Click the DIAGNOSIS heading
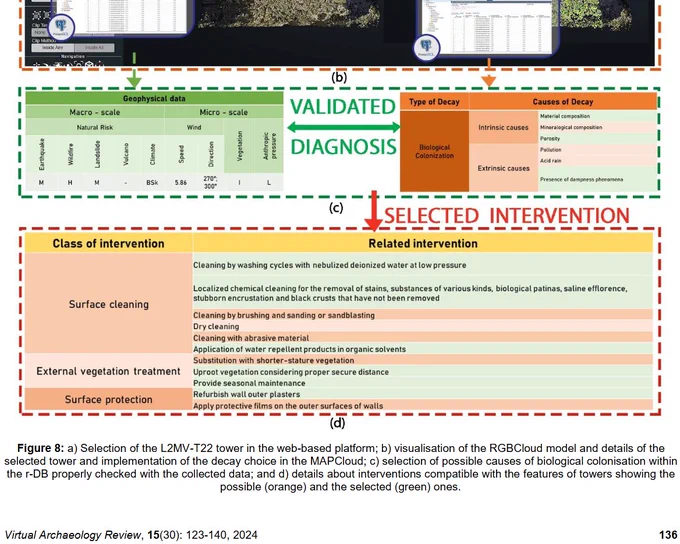Image resolution: width=680 pixels, height=544 pixels. click(x=343, y=147)
